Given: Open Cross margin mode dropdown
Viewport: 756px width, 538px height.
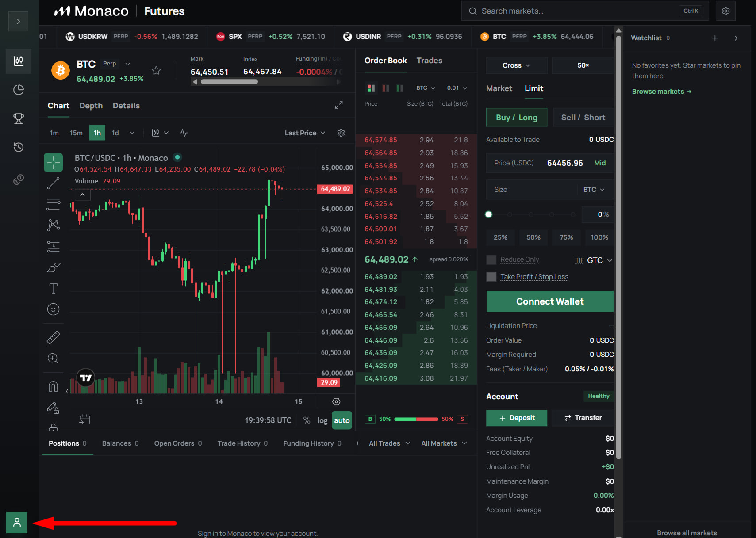Looking at the screenshot, I should pyautogui.click(x=516, y=65).
